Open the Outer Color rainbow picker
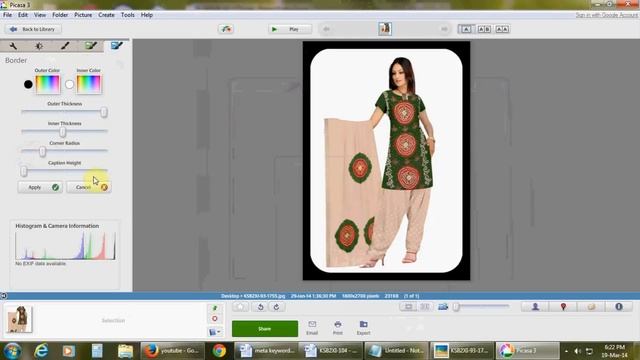This screenshot has height=360, width=640. [x=48, y=84]
